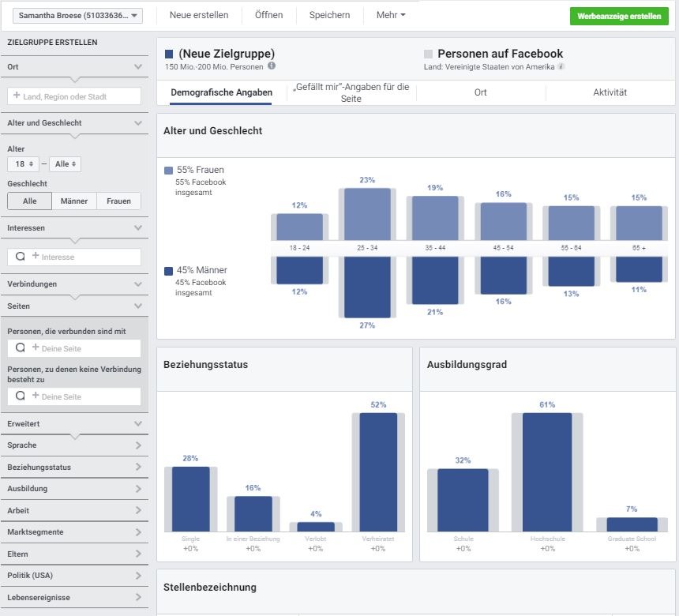Screen dimensions: 679x616
Task: Open maximum age Alle selector
Action: click(65, 164)
